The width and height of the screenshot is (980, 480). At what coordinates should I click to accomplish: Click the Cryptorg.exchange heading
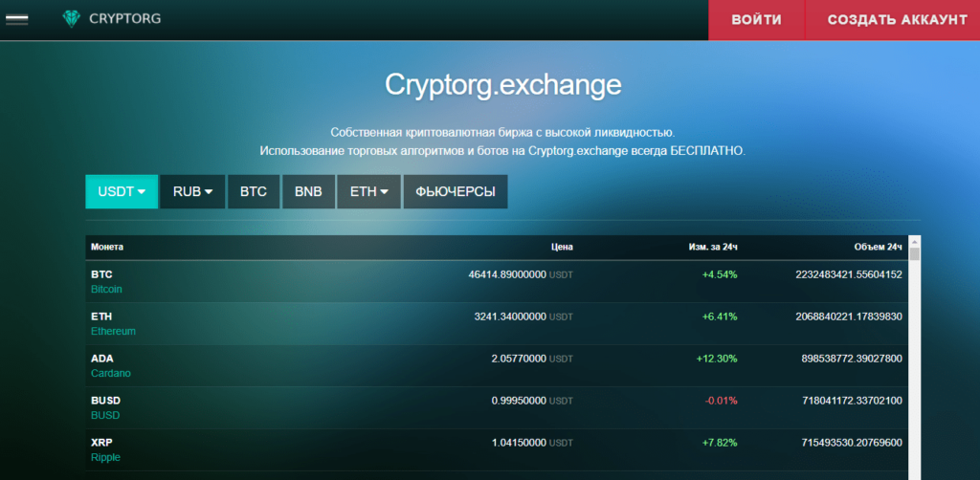click(x=503, y=84)
